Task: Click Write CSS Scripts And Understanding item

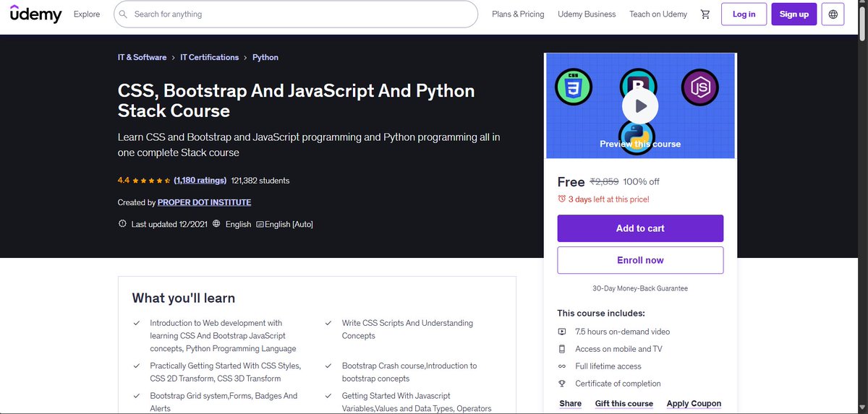Action: click(408, 329)
